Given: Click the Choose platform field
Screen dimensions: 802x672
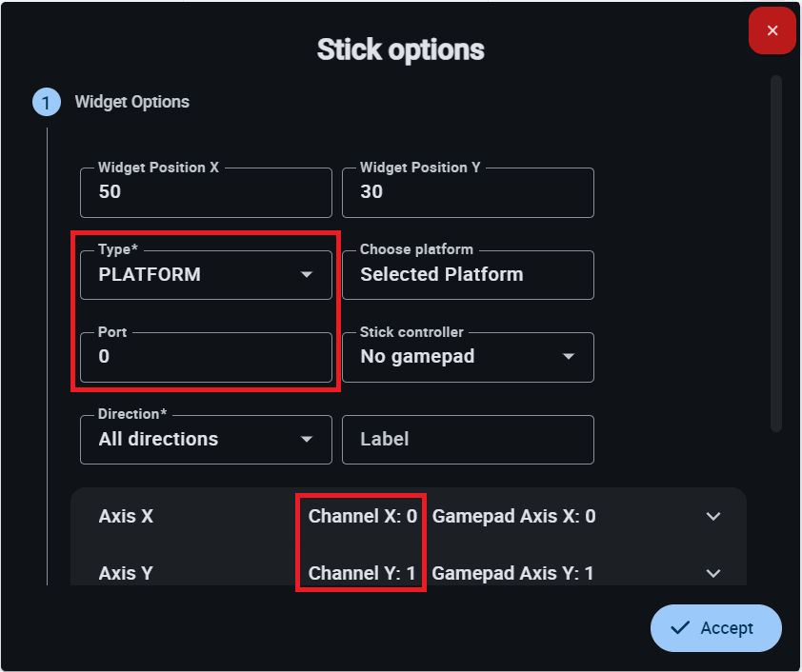Looking at the screenshot, I should 467,275.
